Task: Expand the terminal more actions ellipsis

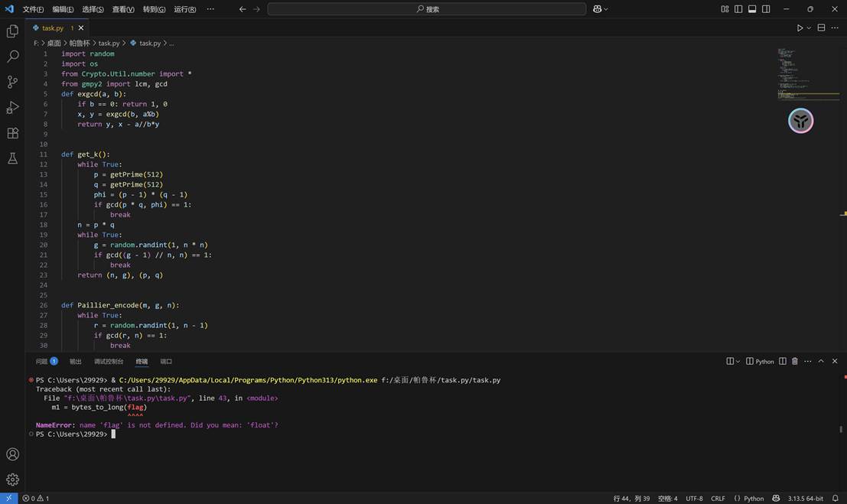Action: [x=807, y=361]
